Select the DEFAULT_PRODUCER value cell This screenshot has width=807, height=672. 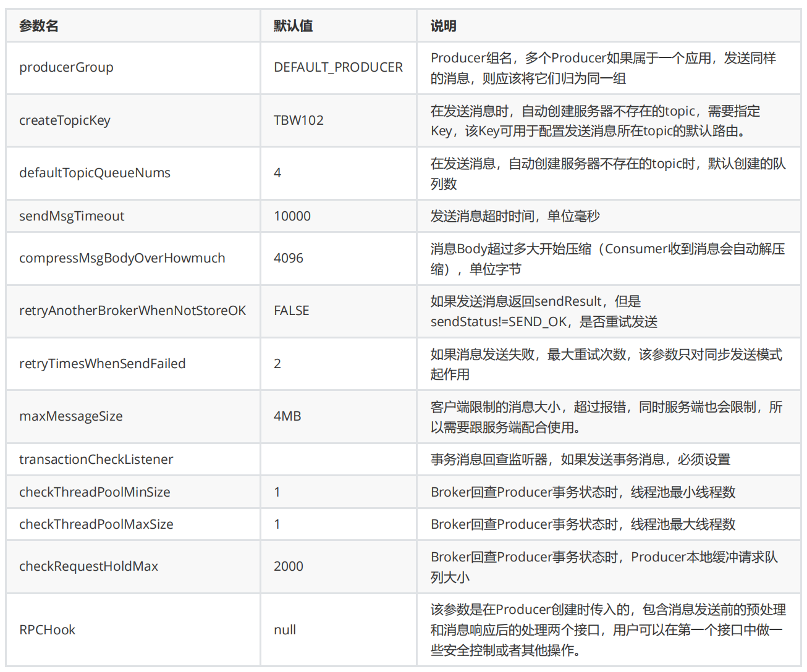(x=338, y=67)
